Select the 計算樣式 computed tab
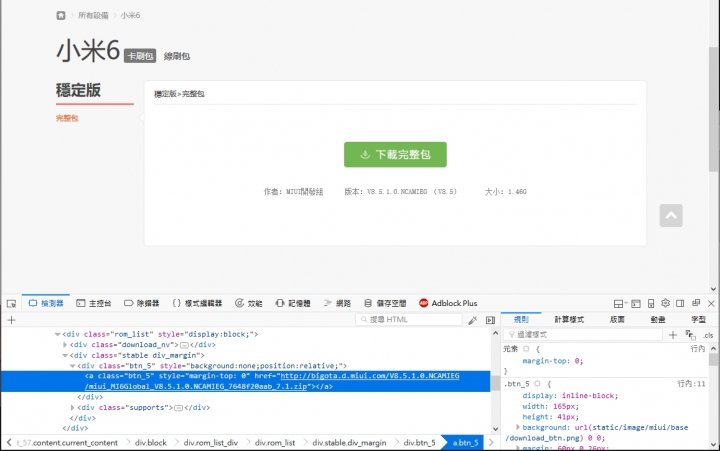Viewport: 720px width, 451px height. point(569,319)
